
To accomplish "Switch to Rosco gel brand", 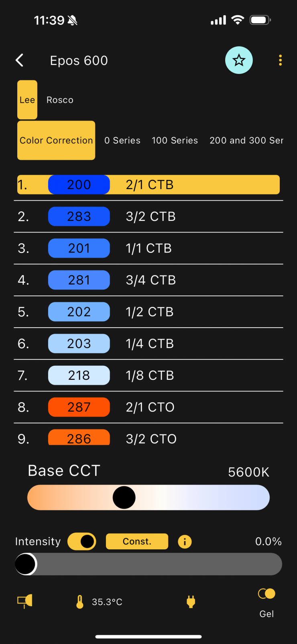I will click(60, 100).
